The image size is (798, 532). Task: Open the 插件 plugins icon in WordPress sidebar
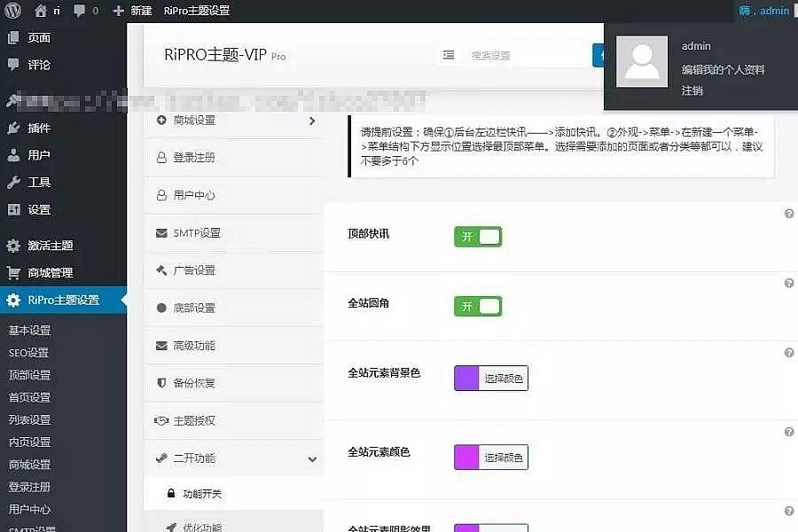[x=13, y=128]
